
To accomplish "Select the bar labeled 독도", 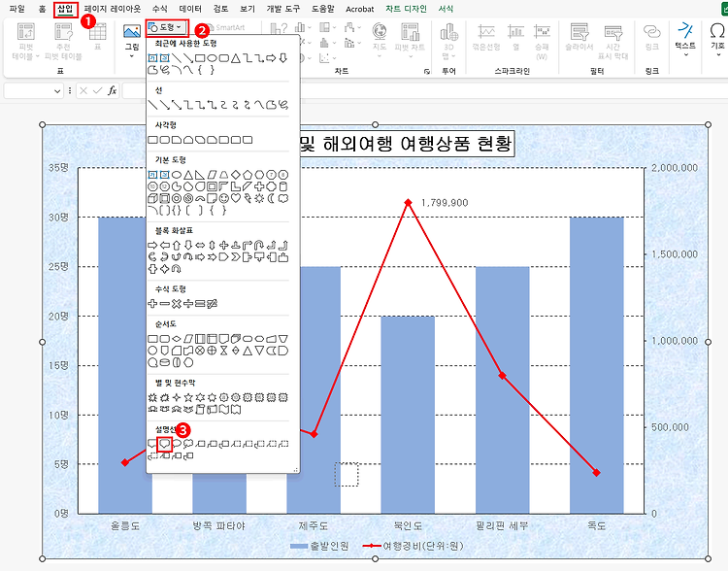I will click(x=597, y=365).
